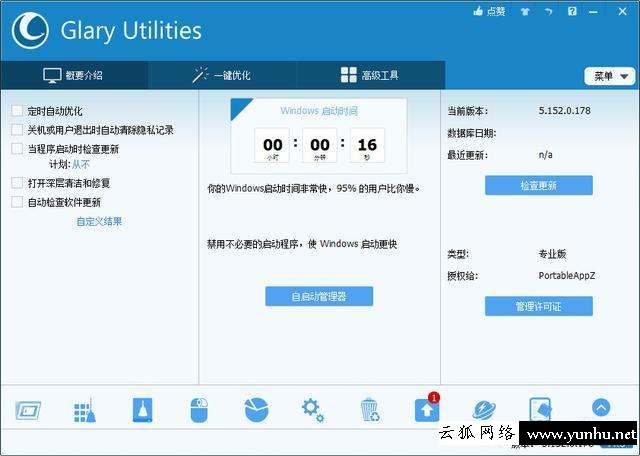The height and width of the screenshot is (456, 640).
Task: Open the disk repair drive icon in bottom bar
Action: click(142, 410)
